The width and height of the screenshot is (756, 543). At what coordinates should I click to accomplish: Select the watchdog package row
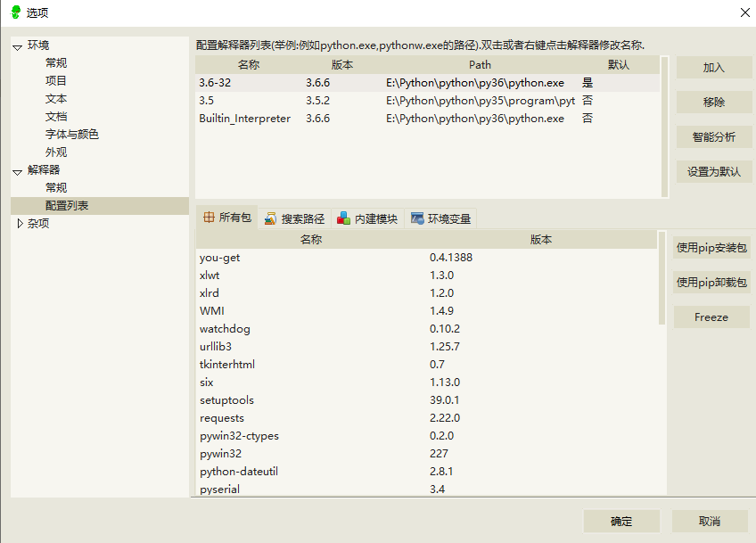(x=427, y=329)
